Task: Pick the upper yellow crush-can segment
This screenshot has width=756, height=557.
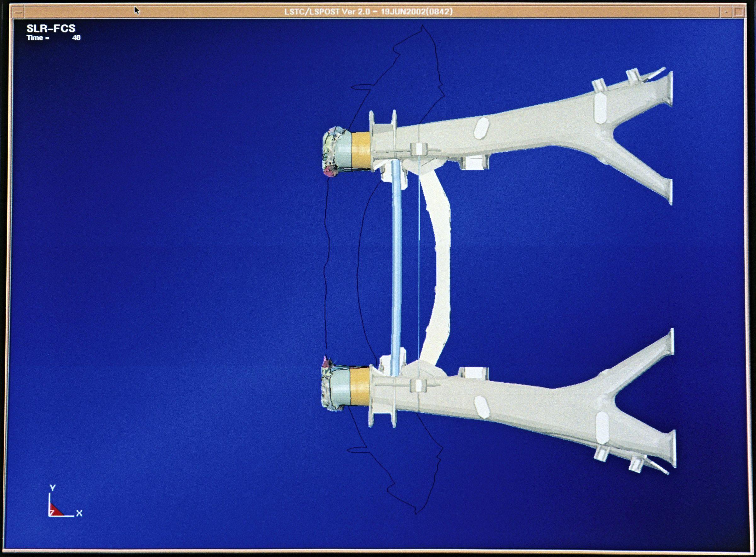Action: [362, 150]
